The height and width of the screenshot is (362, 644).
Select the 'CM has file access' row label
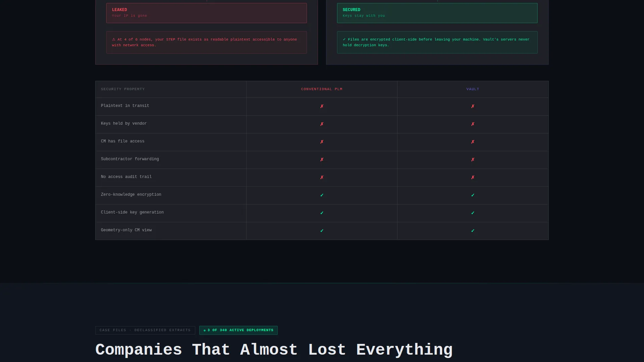(x=122, y=141)
